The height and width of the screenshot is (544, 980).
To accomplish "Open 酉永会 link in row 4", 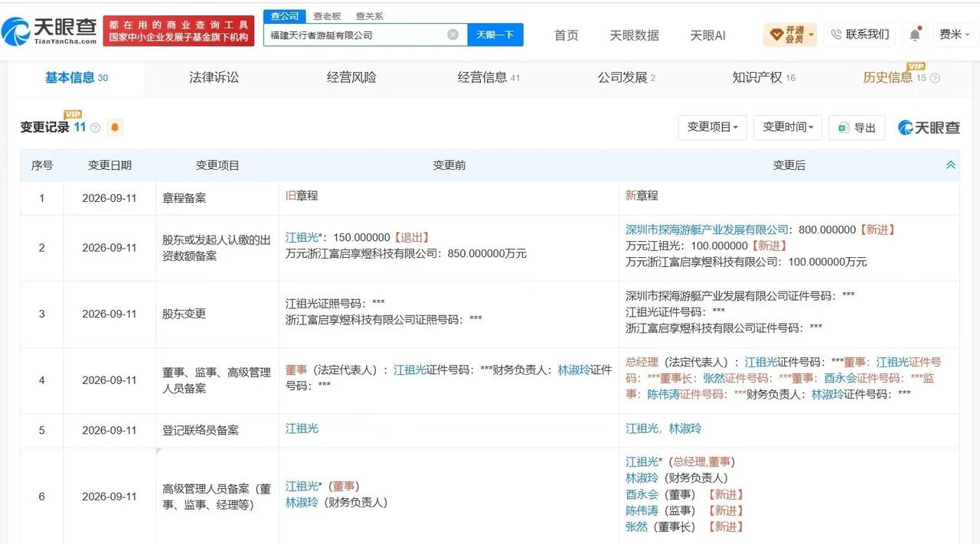I will [x=840, y=378].
